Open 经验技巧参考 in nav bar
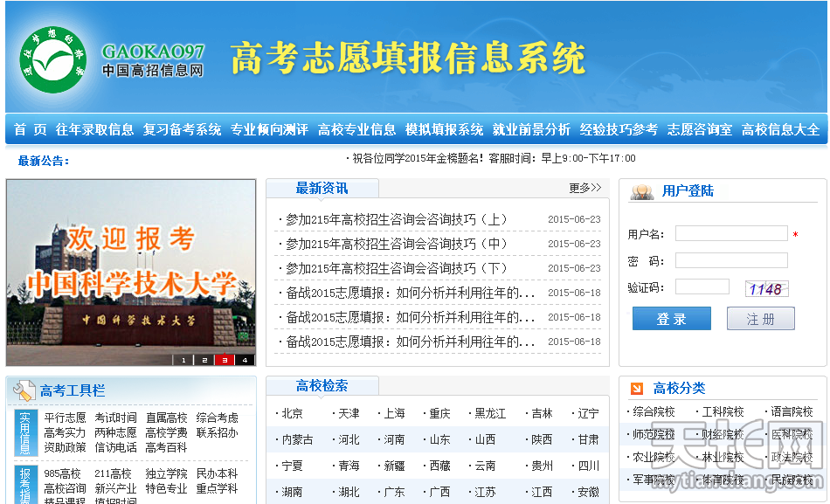 click(x=619, y=129)
